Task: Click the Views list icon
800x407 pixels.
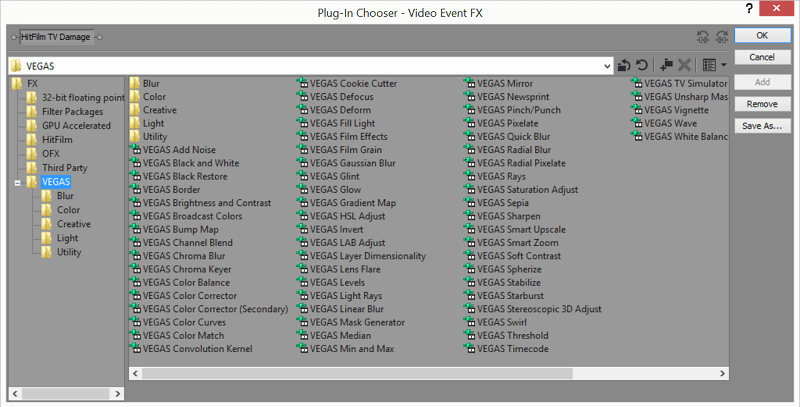Action: 709,65
